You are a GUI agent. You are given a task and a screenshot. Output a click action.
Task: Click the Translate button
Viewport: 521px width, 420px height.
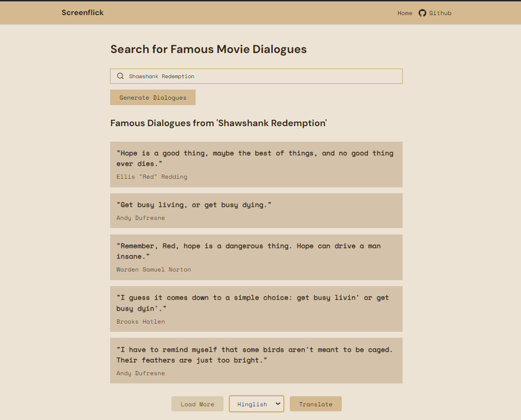pyautogui.click(x=316, y=404)
